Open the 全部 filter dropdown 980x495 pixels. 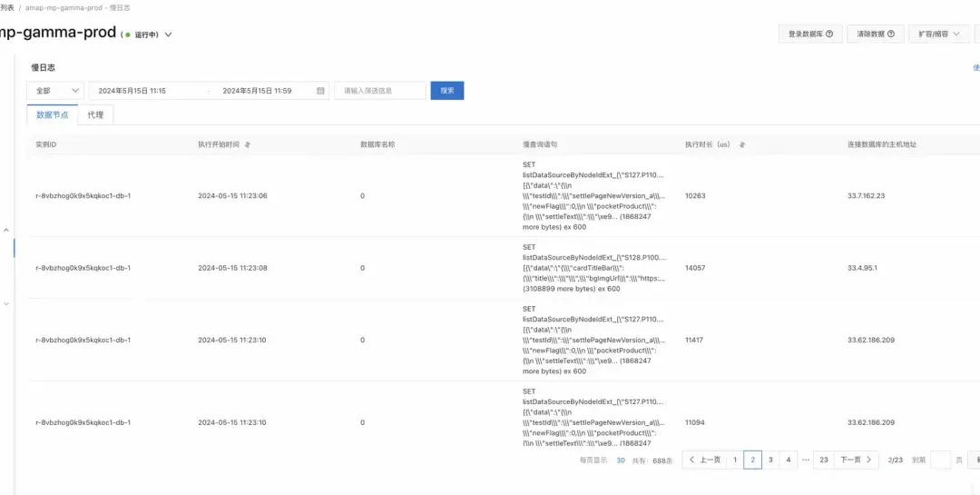click(55, 91)
